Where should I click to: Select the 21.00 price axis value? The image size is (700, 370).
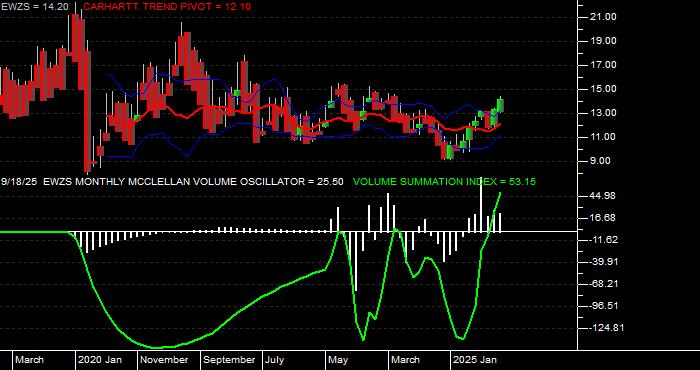click(x=603, y=17)
